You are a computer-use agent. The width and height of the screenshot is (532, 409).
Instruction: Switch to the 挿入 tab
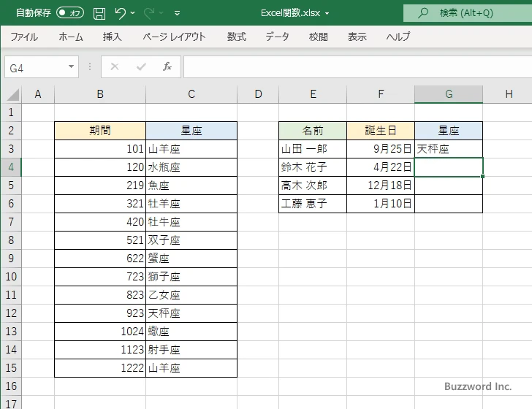(113, 37)
